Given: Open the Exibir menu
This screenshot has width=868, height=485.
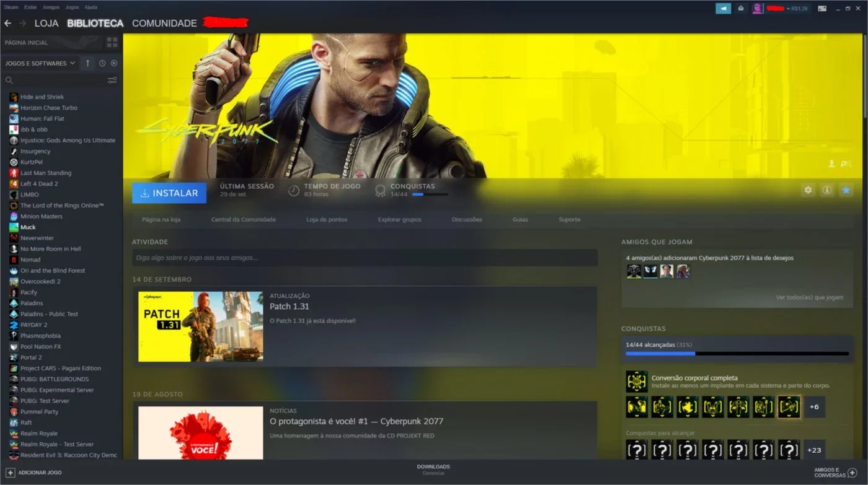Looking at the screenshot, I should tap(30, 7).
